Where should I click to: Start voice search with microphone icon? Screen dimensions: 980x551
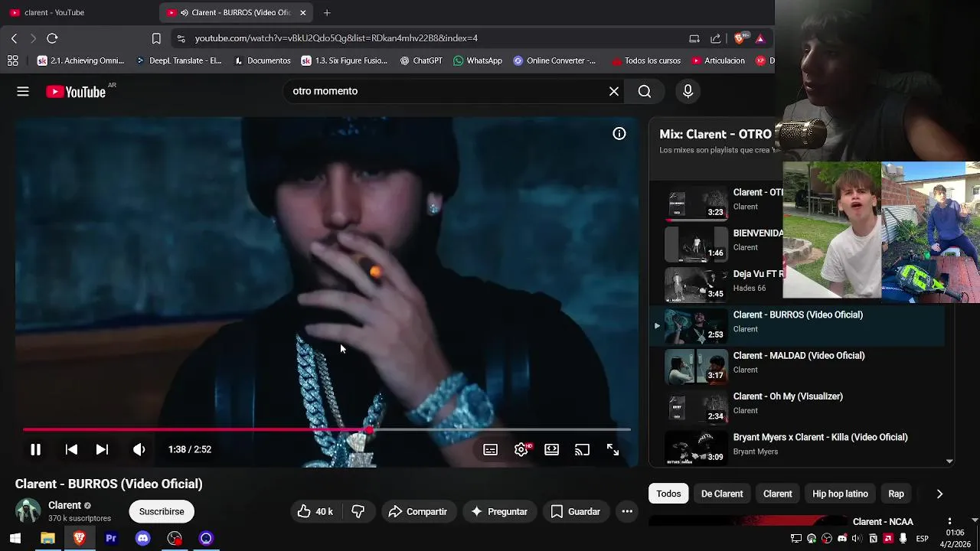pyautogui.click(x=688, y=91)
